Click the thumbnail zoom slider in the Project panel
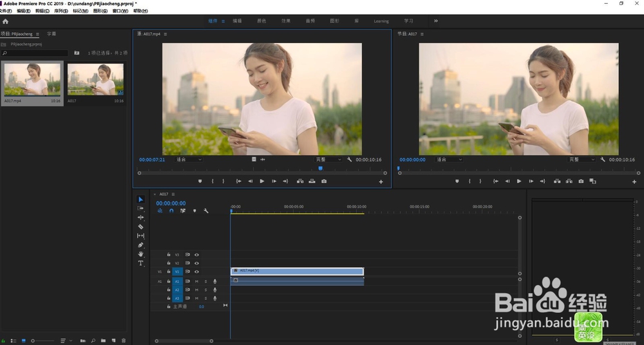Screen dimensions: 644x345 43,340
